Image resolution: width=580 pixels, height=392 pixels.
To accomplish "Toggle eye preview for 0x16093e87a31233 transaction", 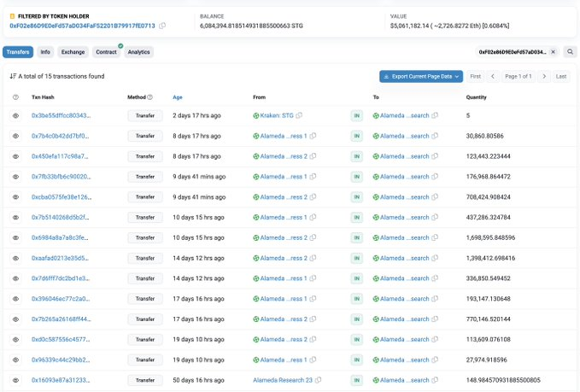I will point(15,380).
